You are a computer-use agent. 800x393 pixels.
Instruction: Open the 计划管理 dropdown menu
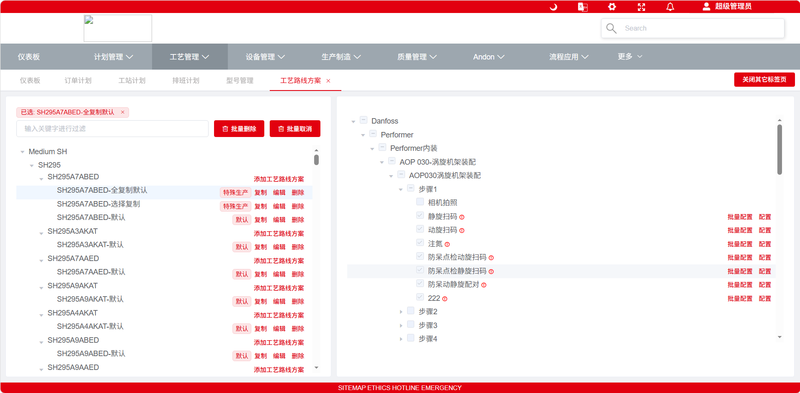pos(113,57)
